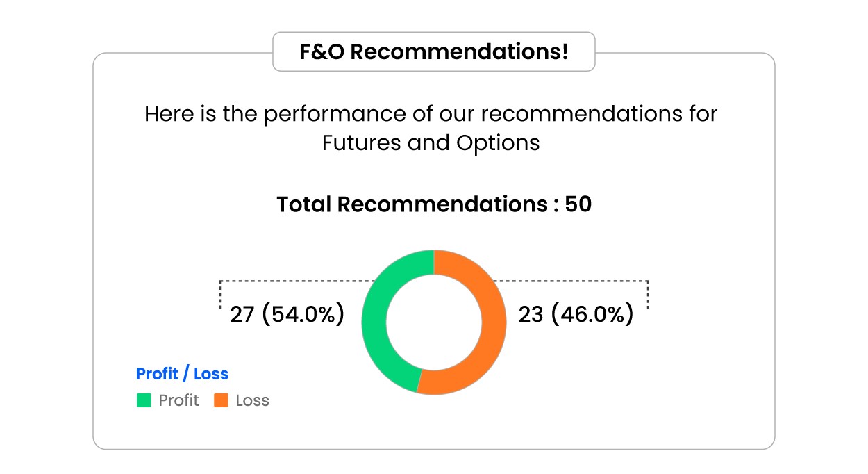Click the Profit / Loss legend heading
868x474 pixels.
coord(182,374)
